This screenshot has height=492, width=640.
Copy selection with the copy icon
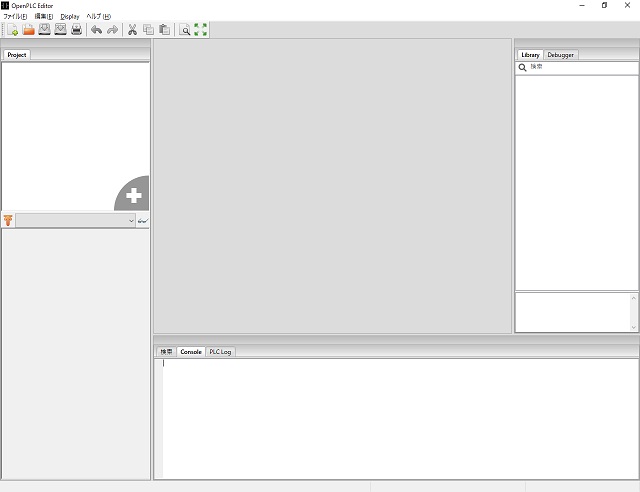[x=149, y=30]
